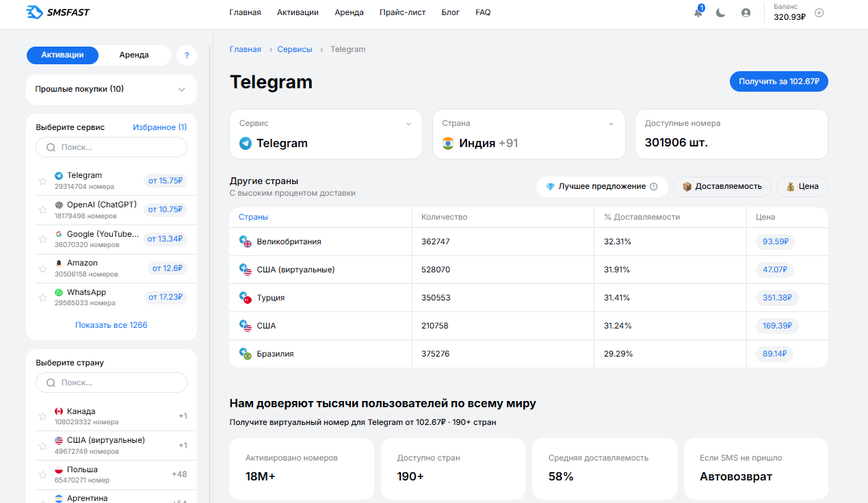Sort by Цена button
The height and width of the screenshot is (503, 868).
click(802, 186)
